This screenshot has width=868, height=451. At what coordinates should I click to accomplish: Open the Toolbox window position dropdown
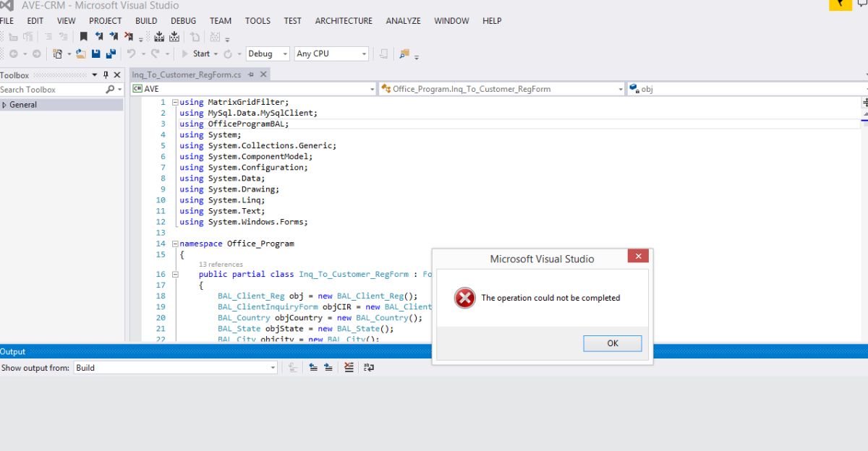(x=95, y=75)
